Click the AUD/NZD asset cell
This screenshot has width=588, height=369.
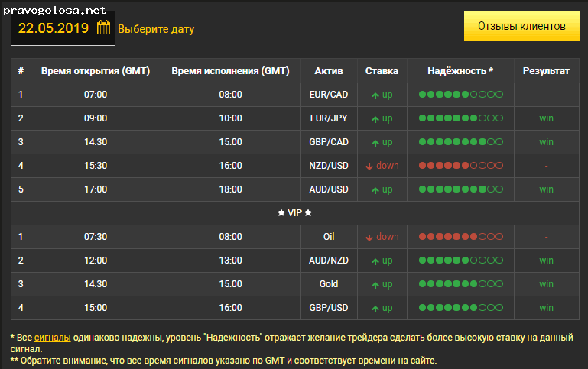coord(329,260)
